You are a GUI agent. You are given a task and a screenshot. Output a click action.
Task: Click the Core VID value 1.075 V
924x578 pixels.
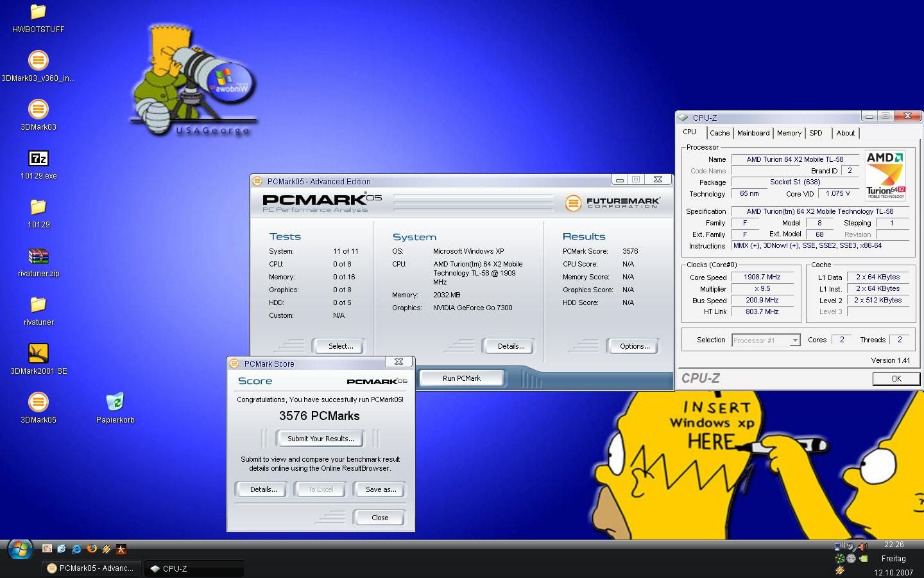tap(837, 194)
